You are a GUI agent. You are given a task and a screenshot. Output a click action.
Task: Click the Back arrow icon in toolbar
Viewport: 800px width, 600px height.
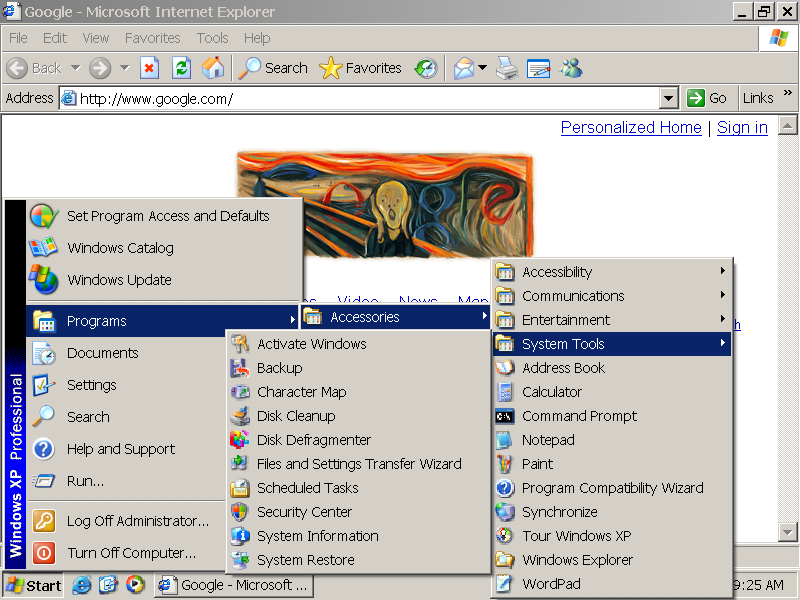pyautogui.click(x=17, y=68)
